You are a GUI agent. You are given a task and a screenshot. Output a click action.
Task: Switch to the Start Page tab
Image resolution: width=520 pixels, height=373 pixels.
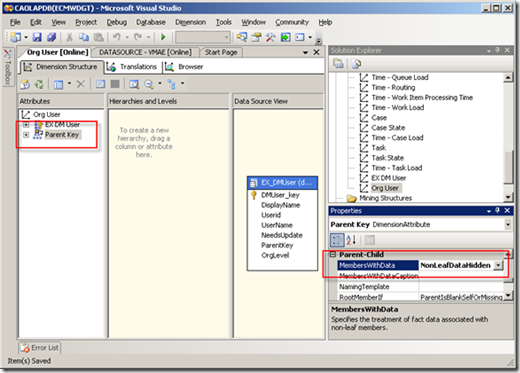point(221,52)
